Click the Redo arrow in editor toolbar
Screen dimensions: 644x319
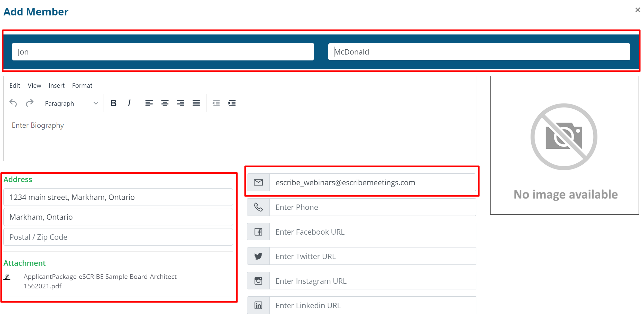[x=30, y=103]
